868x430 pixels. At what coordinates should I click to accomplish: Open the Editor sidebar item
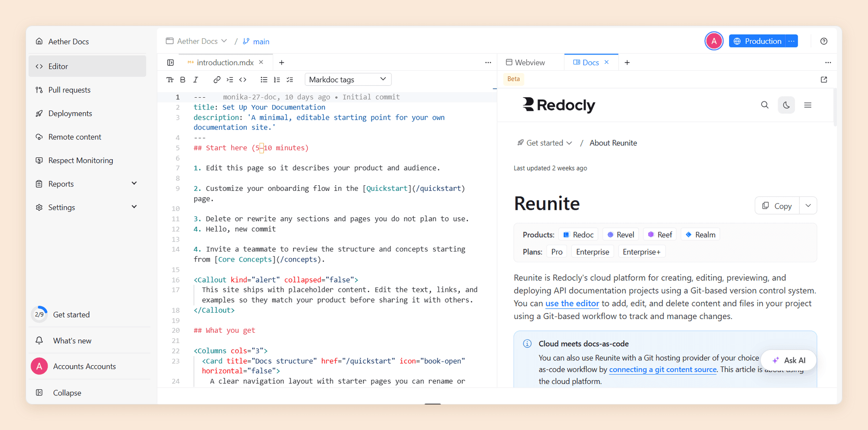pos(87,66)
